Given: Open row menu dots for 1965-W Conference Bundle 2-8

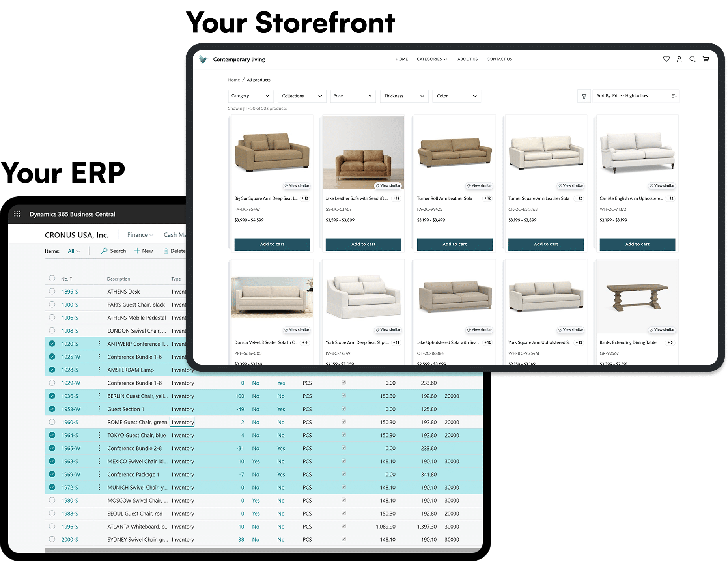Looking at the screenshot, I should pos(99,448).
